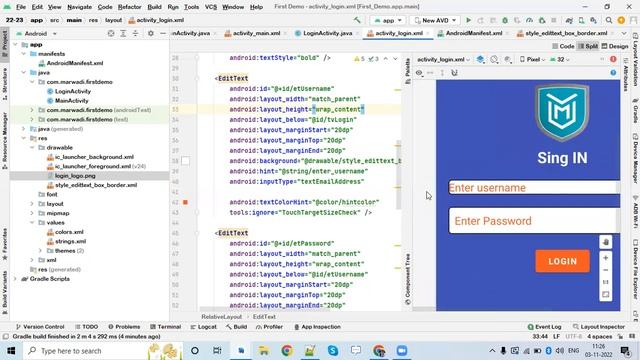This screenshot has width=640, height=360.
Task: Click the Enter username field in preview
Action: point(534,187)
